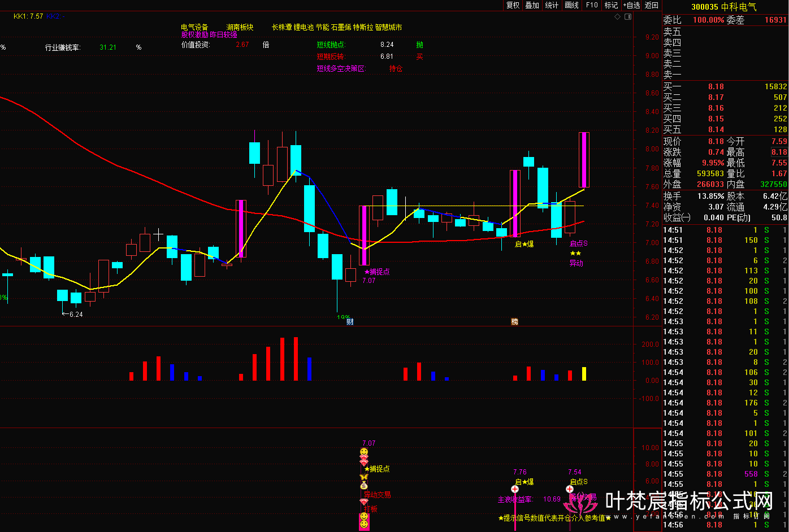Click the 湖南板块 sector link
The height and width of the screenshot is (532, 789).
(240, 27)
